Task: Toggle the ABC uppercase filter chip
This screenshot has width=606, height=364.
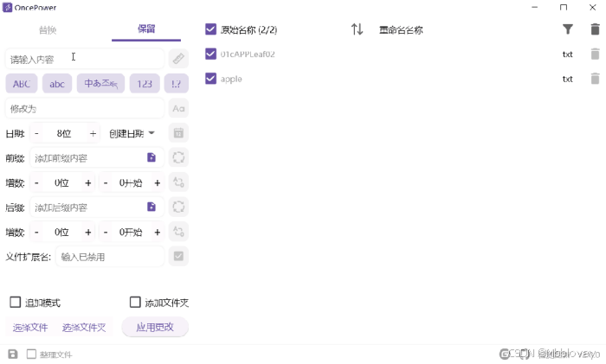Action: [x=22, y=84]
